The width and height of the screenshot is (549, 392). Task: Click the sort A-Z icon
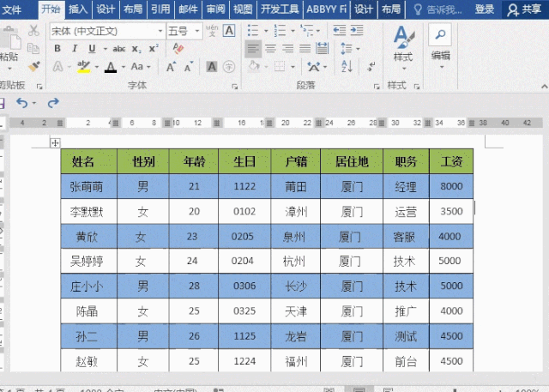tap(347, 66)
